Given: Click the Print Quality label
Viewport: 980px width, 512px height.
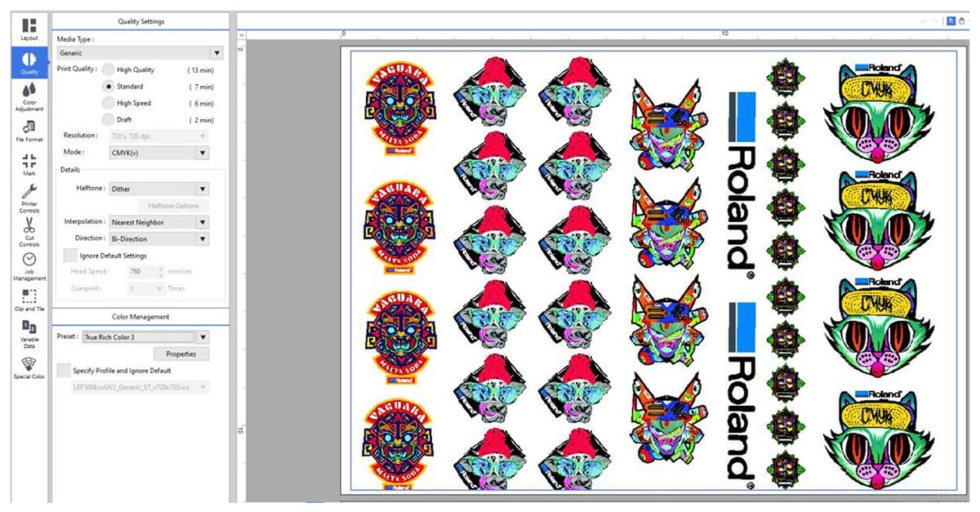Looking at the screenshot, I should tap(77, 69).
